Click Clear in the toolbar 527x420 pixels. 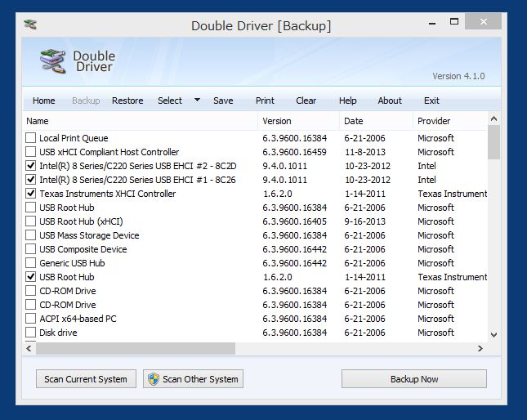tap(306, 101)
